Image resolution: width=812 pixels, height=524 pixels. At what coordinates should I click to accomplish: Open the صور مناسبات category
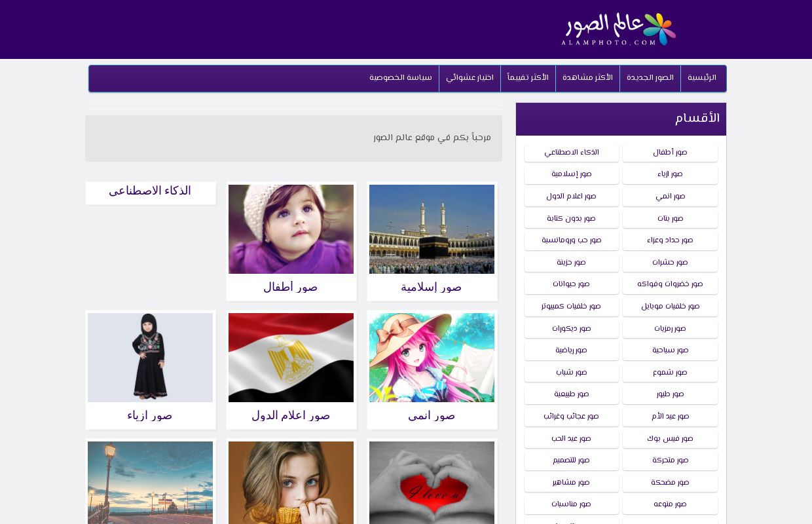tap(572, 504)
